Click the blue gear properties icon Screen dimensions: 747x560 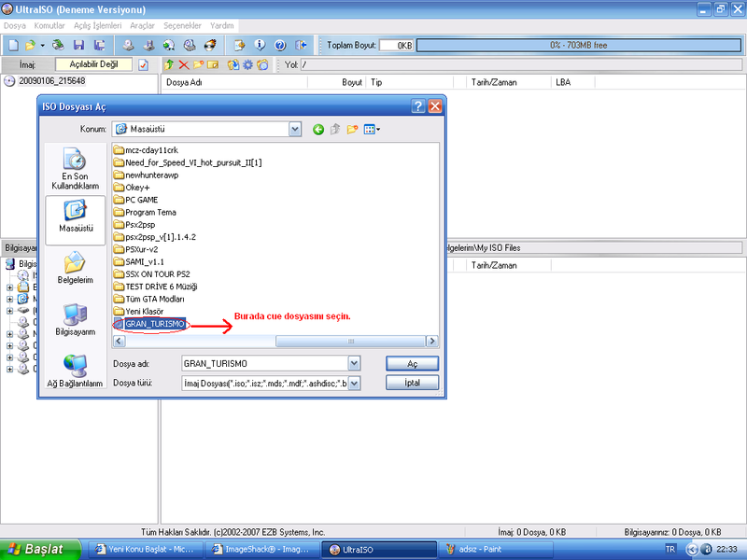point(247,64)
